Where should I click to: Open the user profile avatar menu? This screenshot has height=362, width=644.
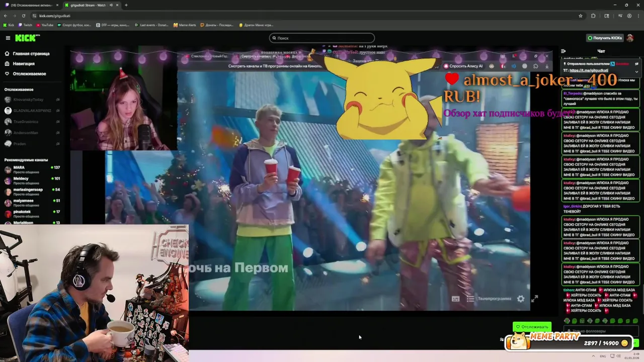coord(630,38)
